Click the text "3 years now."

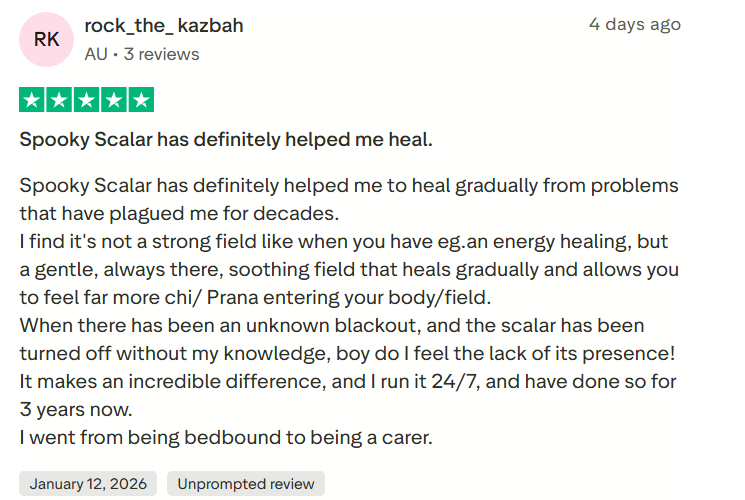(76, 410)
